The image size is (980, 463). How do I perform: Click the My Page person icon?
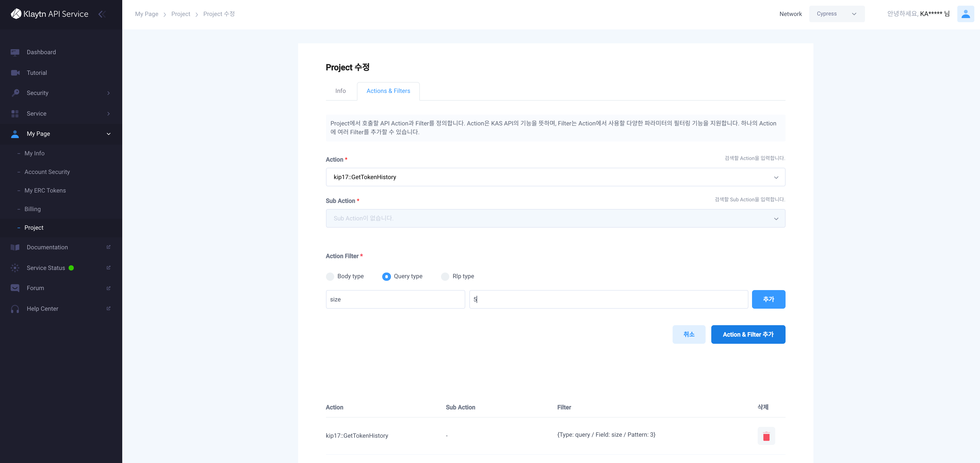pyautogui.click(x=15, y=134)
